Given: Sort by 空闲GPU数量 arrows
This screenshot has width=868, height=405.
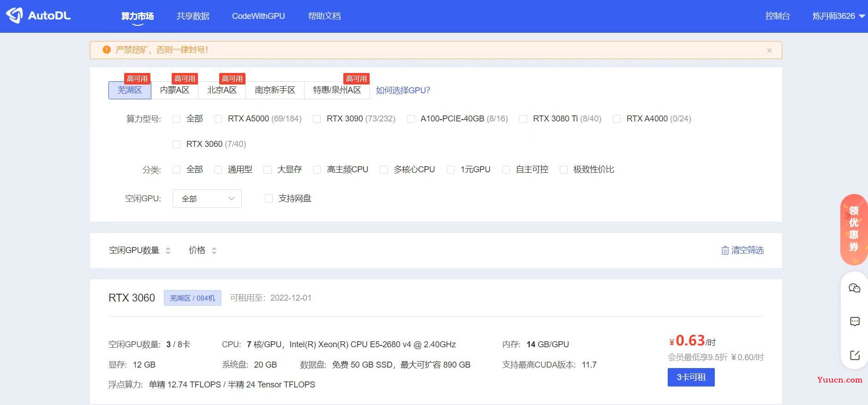Looking at the screenshot, I should point(168,250).
